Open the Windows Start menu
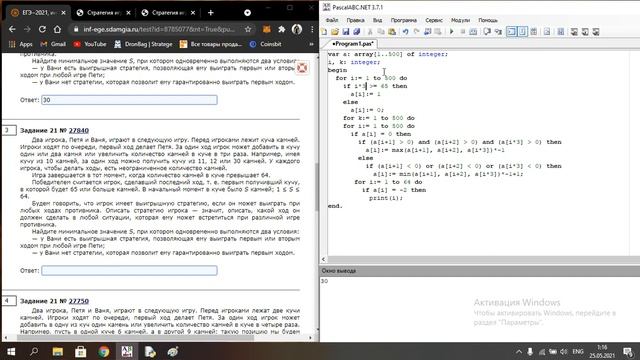640x360 pixels. tap(11, 351)
